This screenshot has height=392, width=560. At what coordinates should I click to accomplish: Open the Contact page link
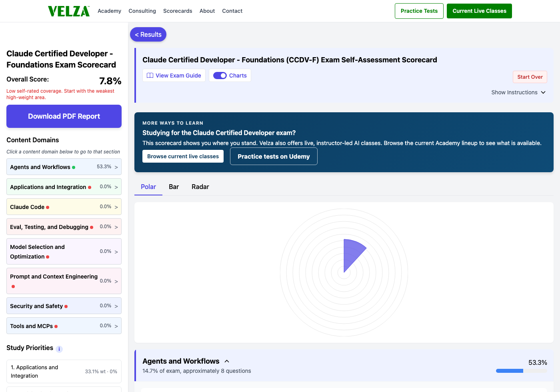[x=232, y=11]
